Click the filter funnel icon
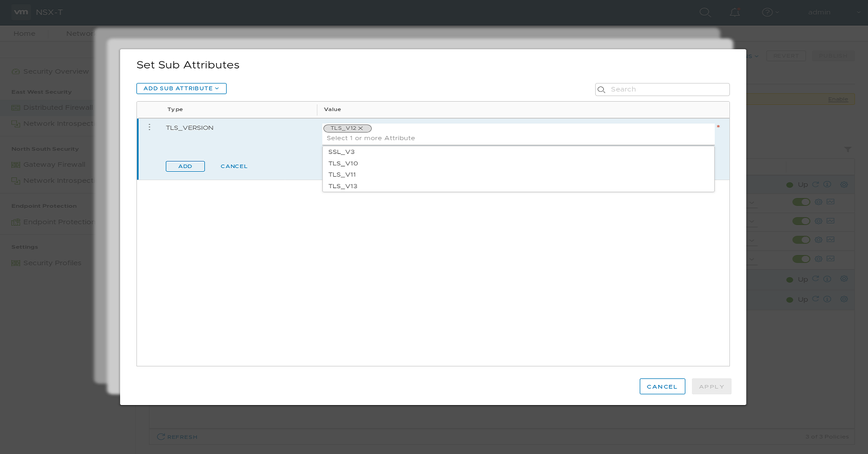 pyautogui.click(x=847, y=149)
